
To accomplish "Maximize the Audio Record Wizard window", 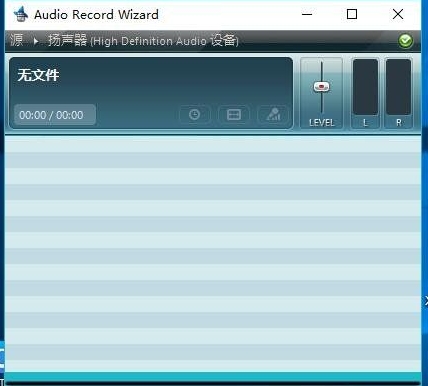I will (352, 14).
